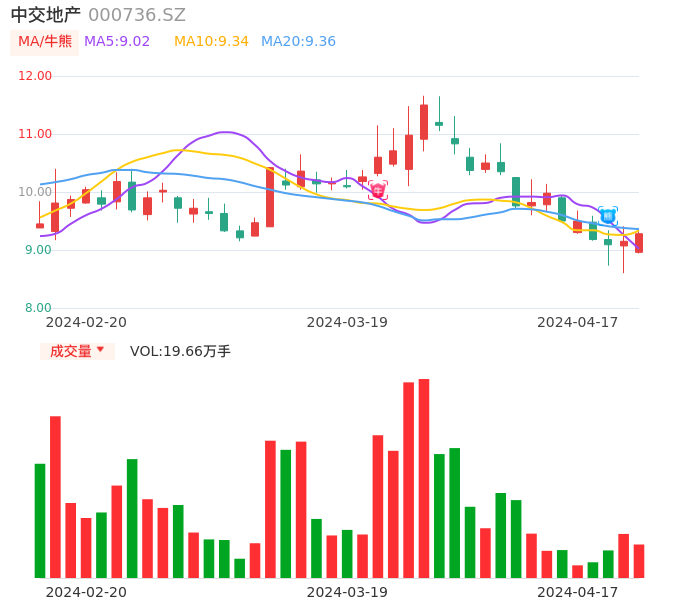This screenshot has height=606, width=686.
Task: Click the 2024-04-17 date under volume chart
Action: [578, 592]
